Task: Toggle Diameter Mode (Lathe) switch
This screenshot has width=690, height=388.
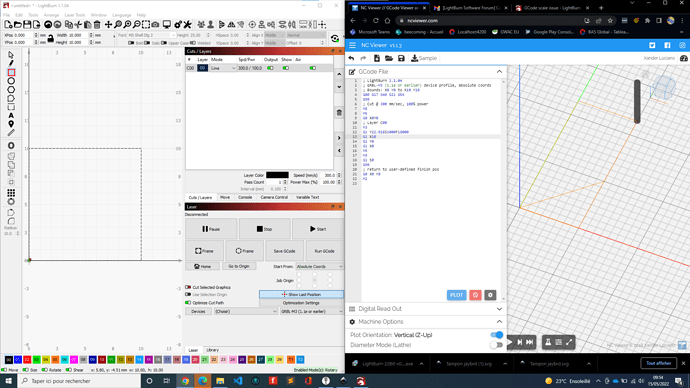Action: pyautogui.click(x=496, y=345)
